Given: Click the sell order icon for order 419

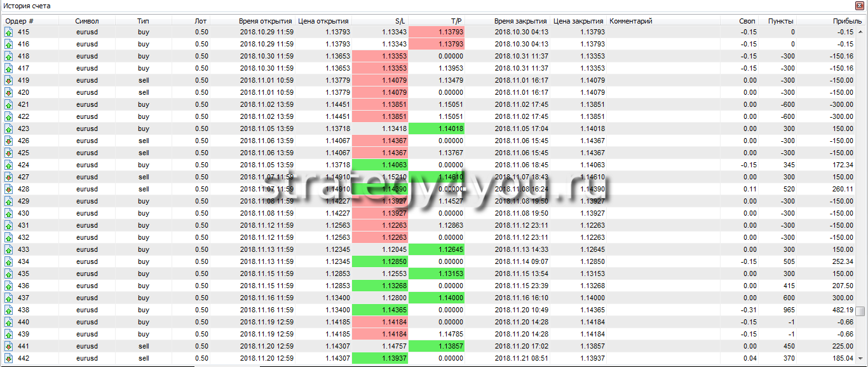Looking at the screenshot, I should click(x=9, y=81).
